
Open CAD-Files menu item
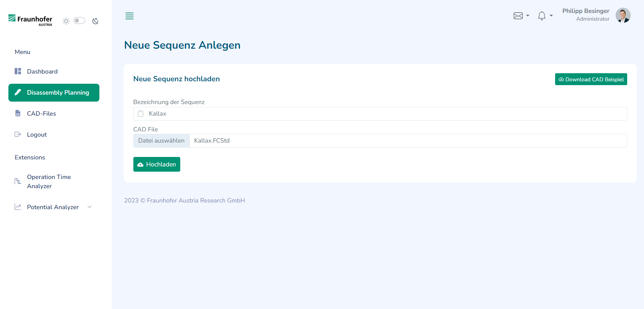(54, 114)
